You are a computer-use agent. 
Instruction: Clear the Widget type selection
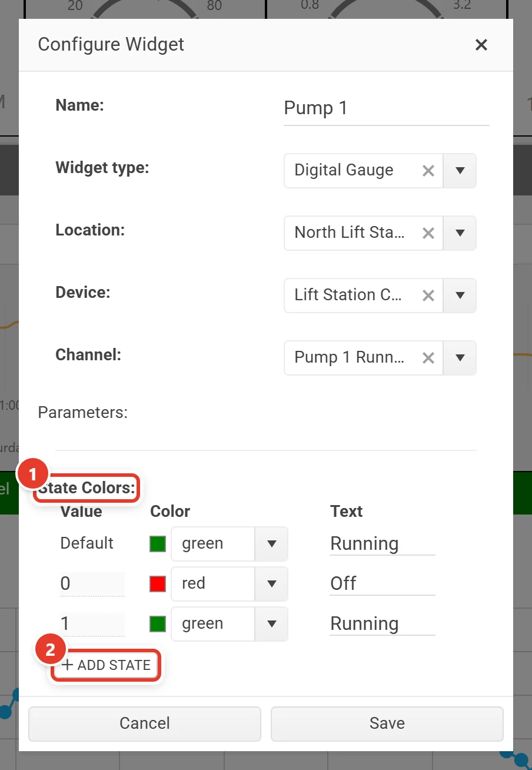point(428,171)
